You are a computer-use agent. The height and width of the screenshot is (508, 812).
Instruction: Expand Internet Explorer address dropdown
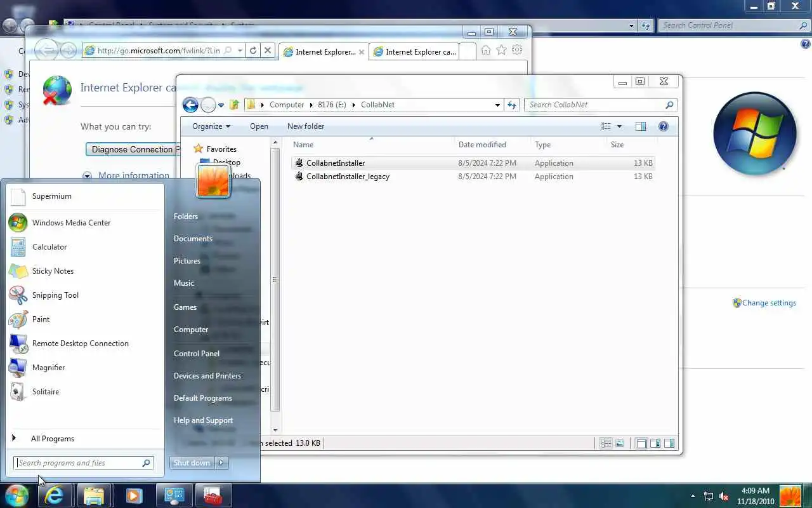[240, 51]
